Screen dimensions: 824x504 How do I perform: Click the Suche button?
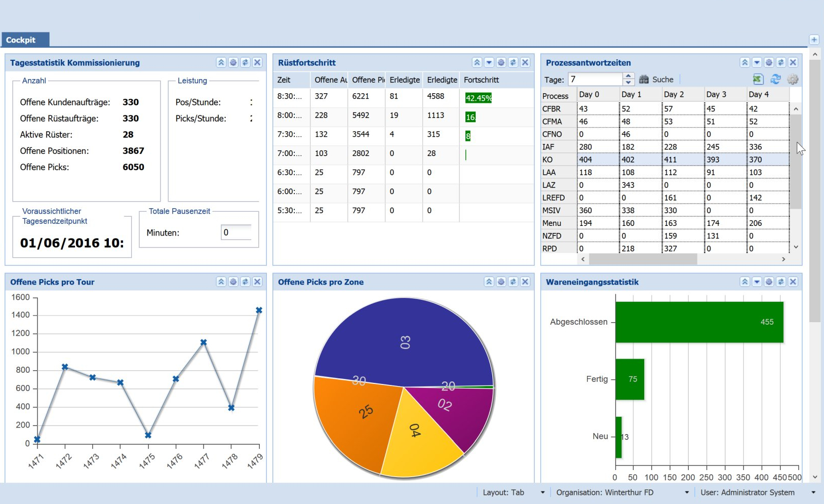(x=657, y=80)
